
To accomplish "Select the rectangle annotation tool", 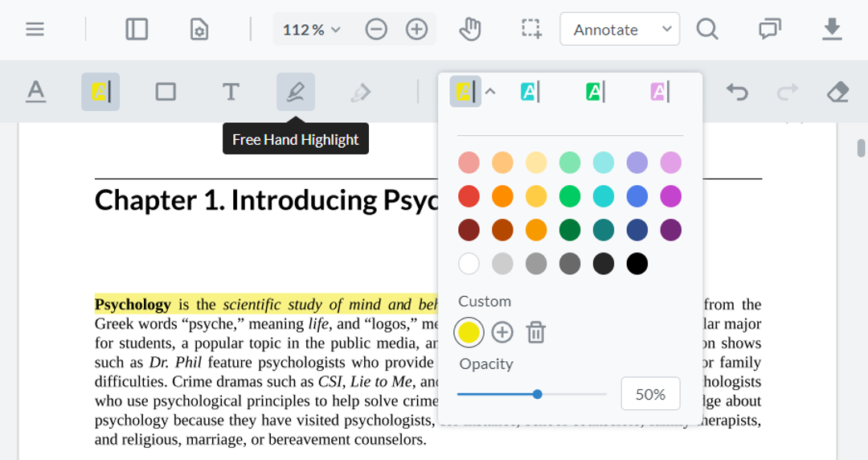I will click(x=166, y=92).
